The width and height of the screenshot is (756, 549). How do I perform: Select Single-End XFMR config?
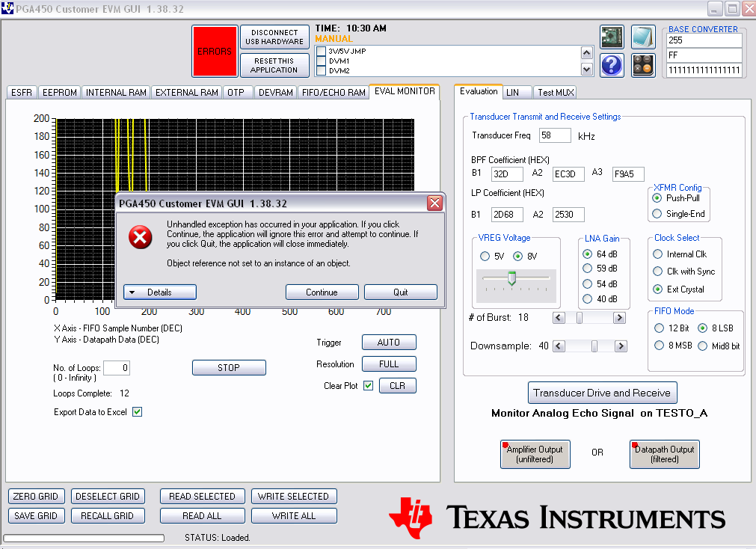(x=657, y=213)
